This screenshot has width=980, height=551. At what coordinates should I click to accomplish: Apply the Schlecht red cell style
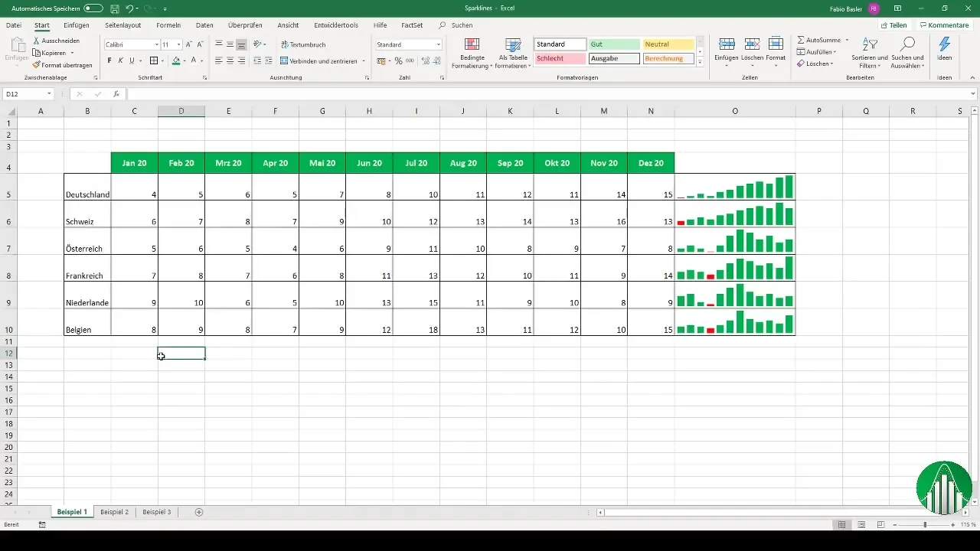(x=560, y=58)
